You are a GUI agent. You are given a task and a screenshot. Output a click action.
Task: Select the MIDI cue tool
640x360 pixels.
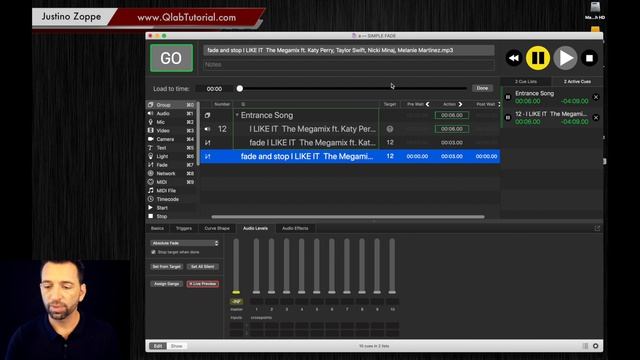pyautogui.click(x=162, y=182)
